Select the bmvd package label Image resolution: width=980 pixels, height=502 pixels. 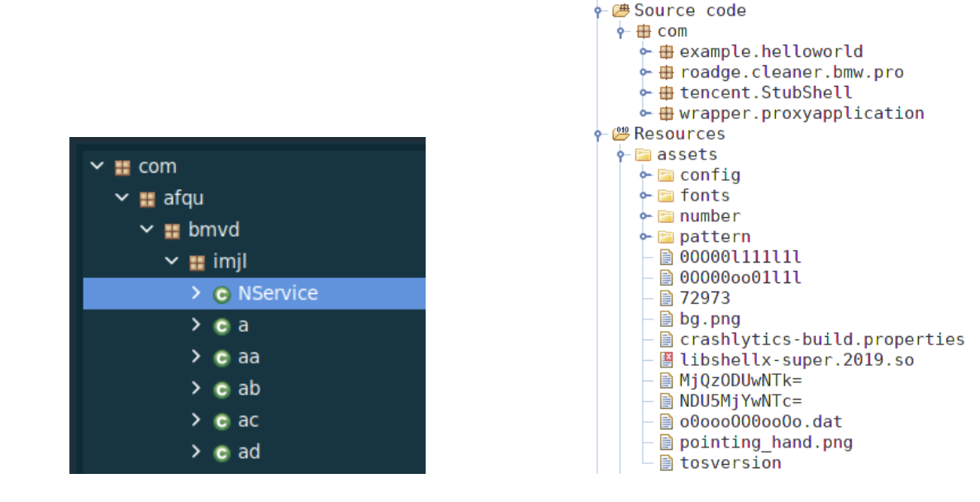[x=214, y=230]
